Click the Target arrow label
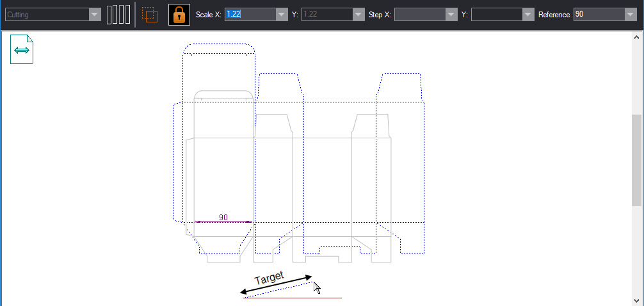Viewport: 644px width, 306px height. (x=269, y=279)
